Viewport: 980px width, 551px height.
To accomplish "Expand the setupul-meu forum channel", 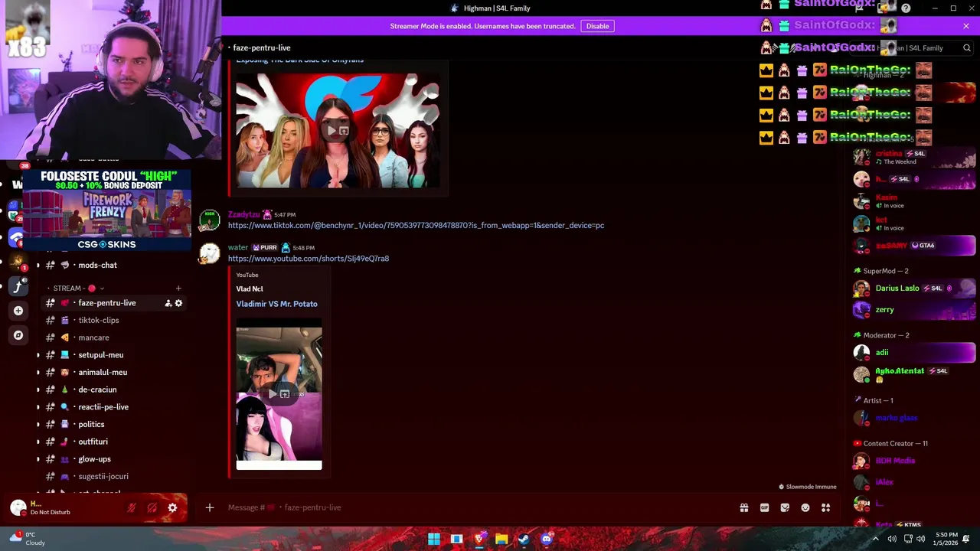I will tap(38, 355).
